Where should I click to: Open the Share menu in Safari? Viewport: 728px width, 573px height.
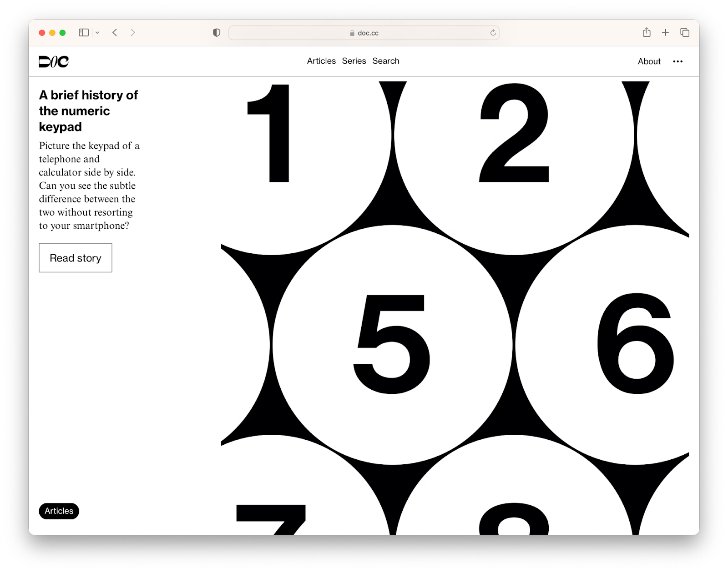(x=647, y=32)
